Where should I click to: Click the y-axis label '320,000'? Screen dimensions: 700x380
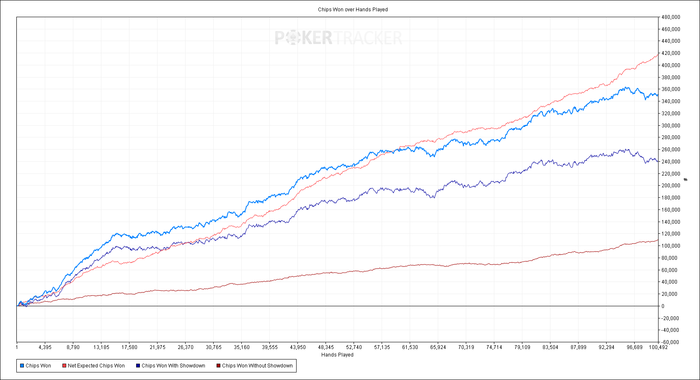point(671,113)
